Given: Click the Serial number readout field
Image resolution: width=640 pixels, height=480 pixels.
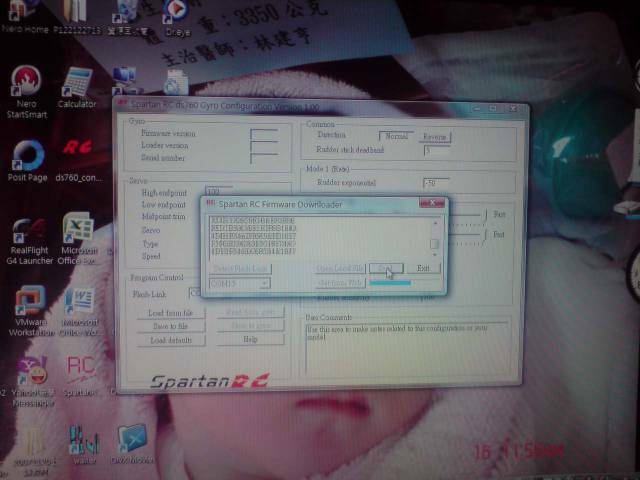Looking at the screenshot, I should tap(264, 158).
